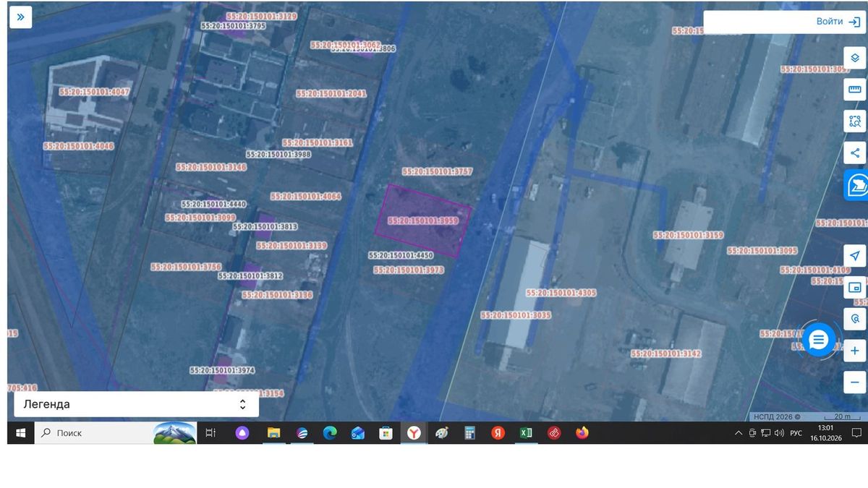This screenshot has width=868, height=488.
Task: Open the blue map assistant widget
Action: click(x=856, y=185)
